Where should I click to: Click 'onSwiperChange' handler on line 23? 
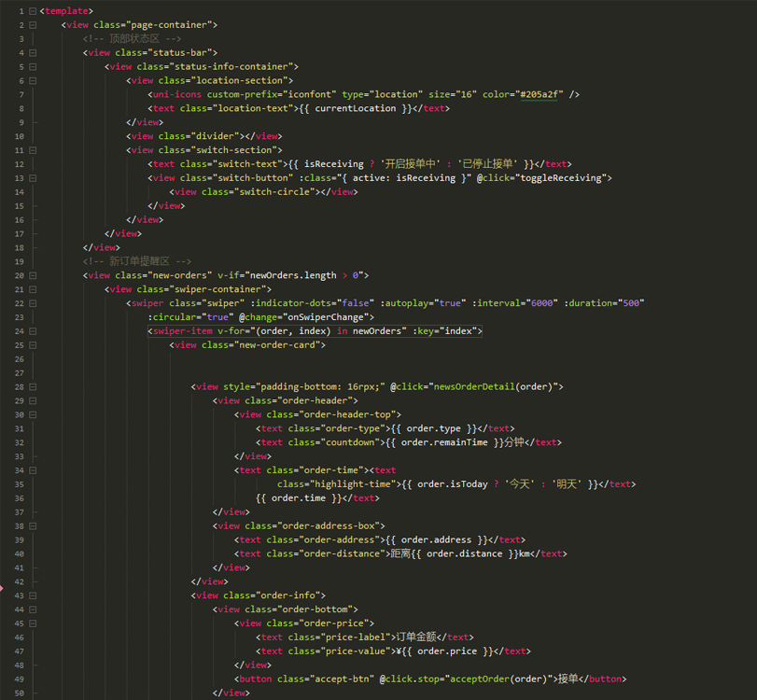pos(326,317)
